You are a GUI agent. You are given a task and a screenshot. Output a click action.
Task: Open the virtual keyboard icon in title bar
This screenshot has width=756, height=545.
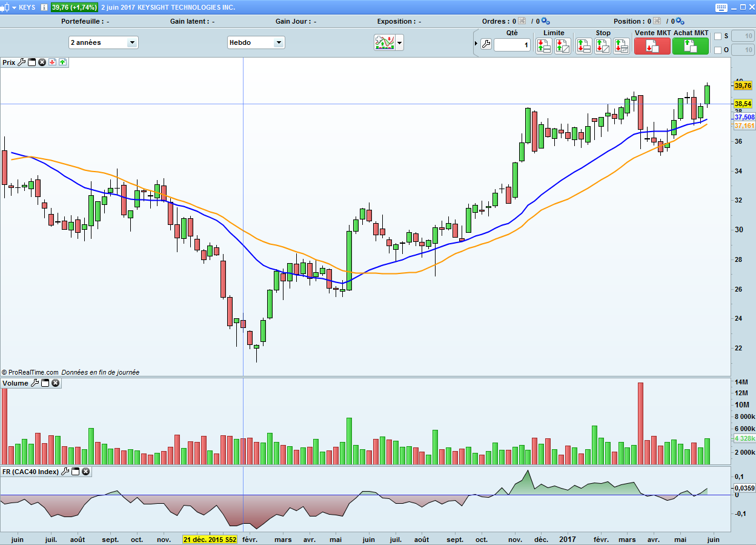721,7
